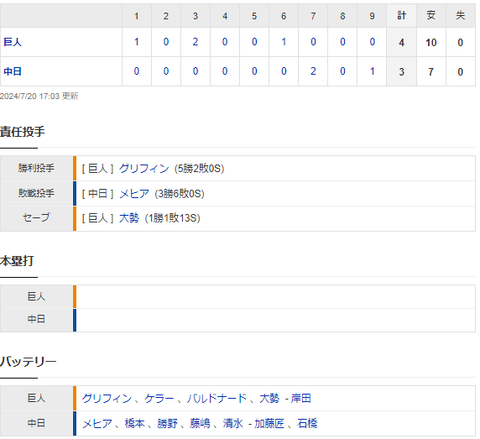480x439 pixels.
Task: Click 中日 seventh inning score of 2
Action: [x=313, y=71]
